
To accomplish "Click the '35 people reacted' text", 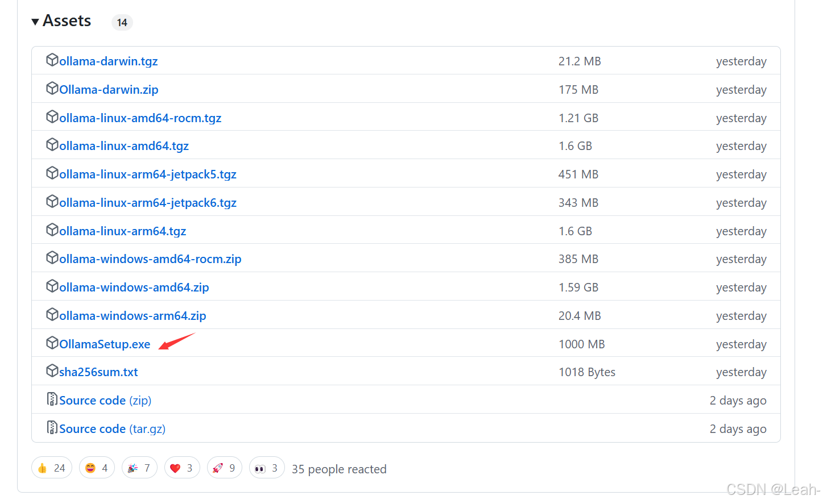I will pos(339,469).
